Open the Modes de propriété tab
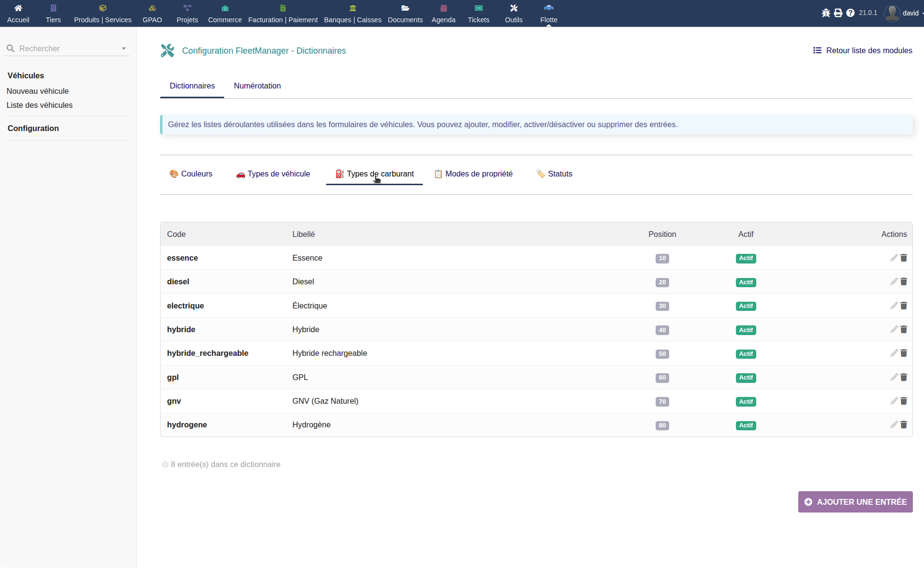This screenshot has width=924, height=586. pyautogui.click(x=473, y=174)
